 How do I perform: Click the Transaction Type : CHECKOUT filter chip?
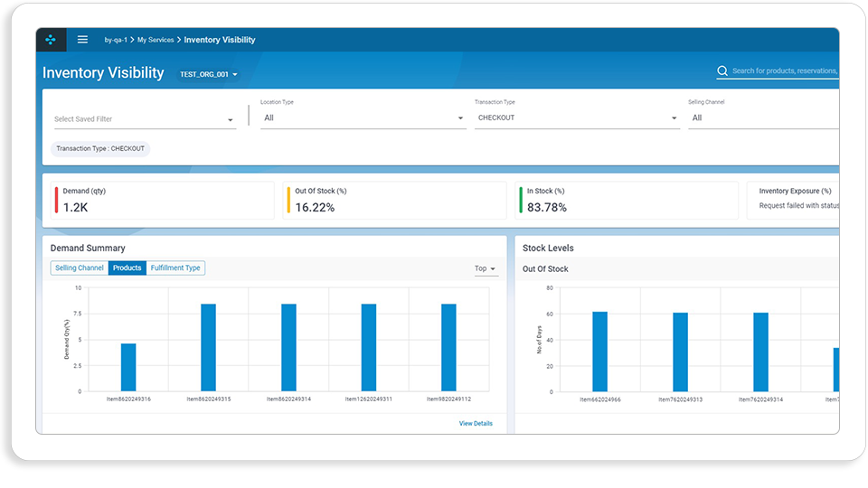100,148
